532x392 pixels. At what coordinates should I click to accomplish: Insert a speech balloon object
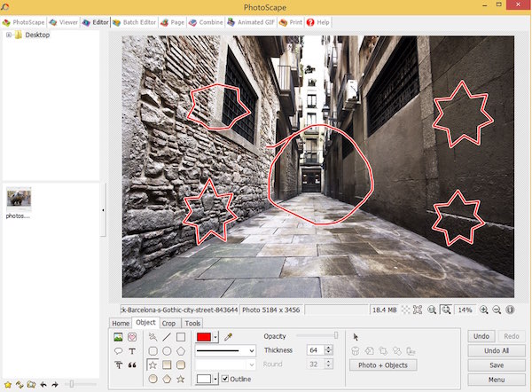tap(118, 351)
